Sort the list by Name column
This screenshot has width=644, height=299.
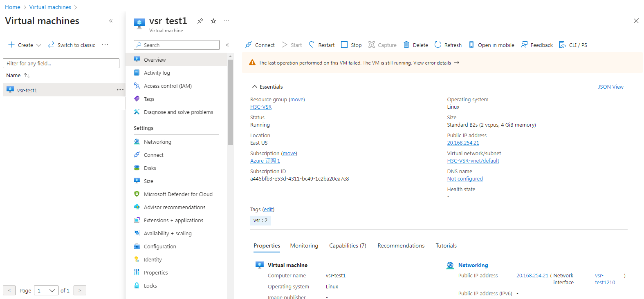[x=18, y=75]
